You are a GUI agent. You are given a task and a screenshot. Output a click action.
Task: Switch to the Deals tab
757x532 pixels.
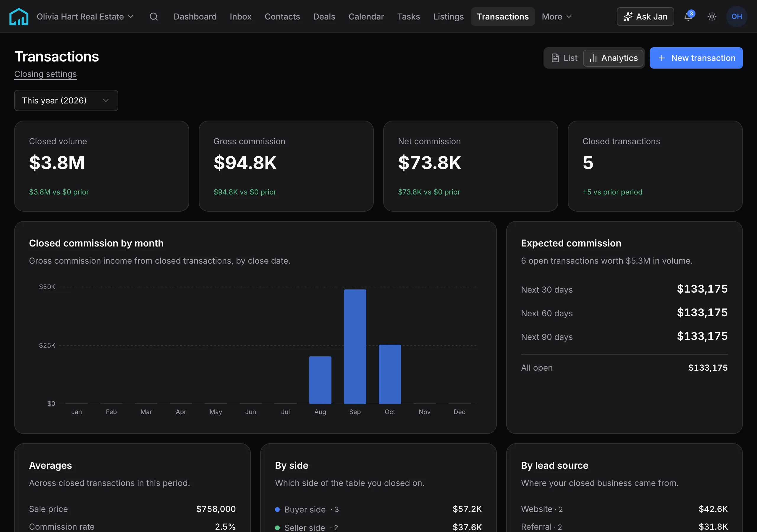click(x=324, y=17)
